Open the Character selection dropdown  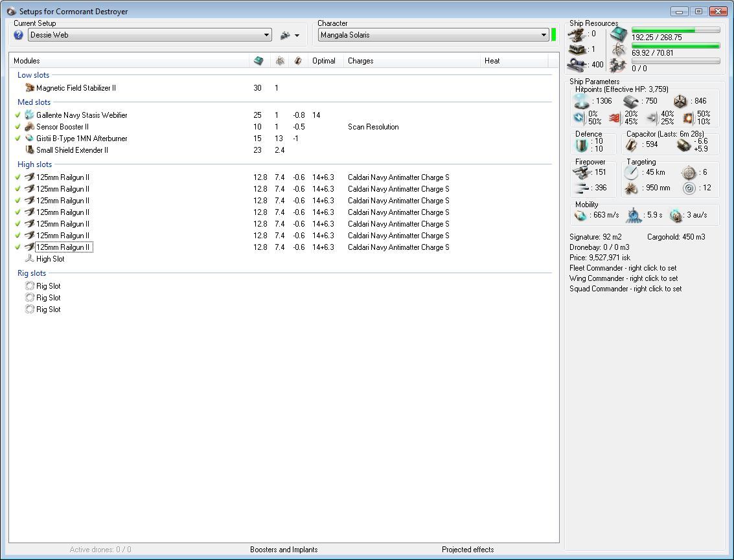click(x=544, y=35)
